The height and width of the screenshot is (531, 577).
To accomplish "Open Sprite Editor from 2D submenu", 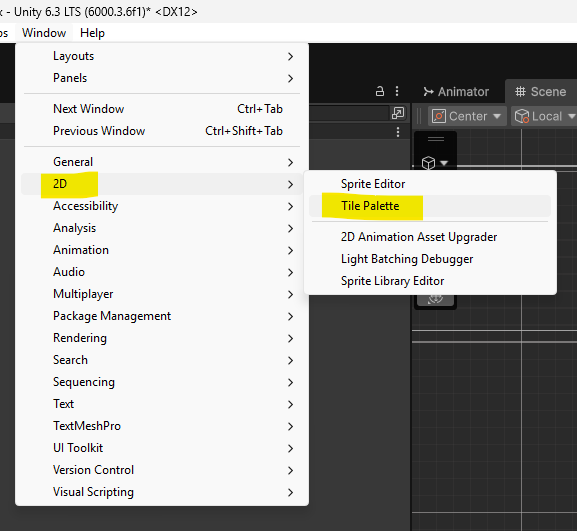I will point(430,184).
